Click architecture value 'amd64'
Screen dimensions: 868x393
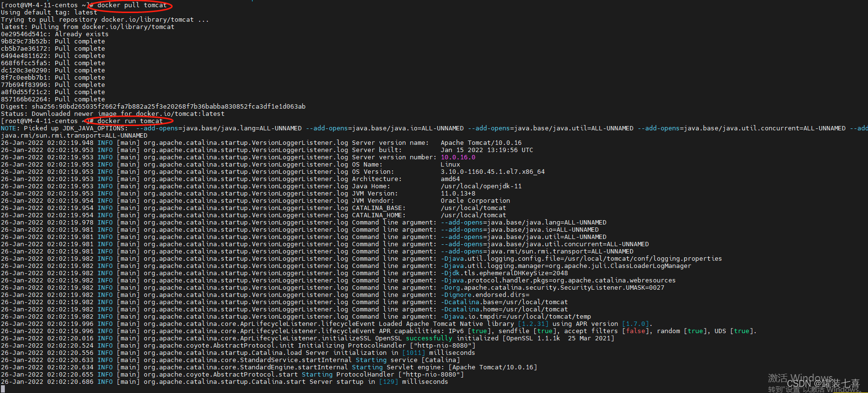450,179
